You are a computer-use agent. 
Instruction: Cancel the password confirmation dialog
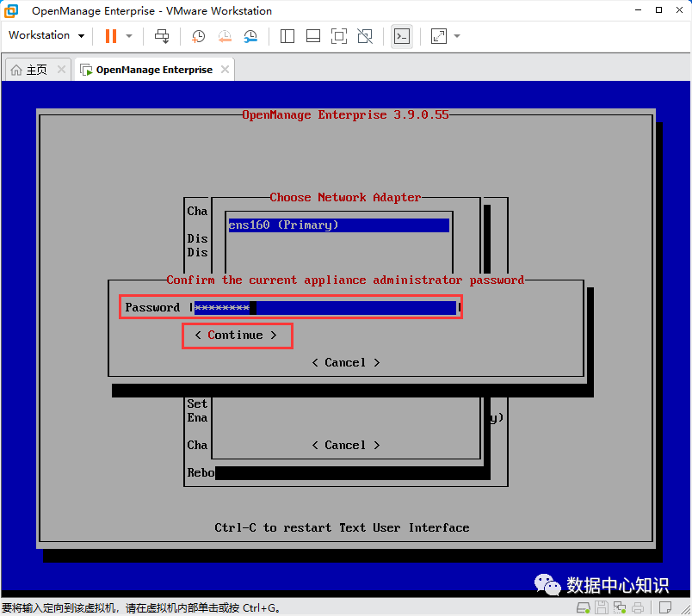click(345, 363)
